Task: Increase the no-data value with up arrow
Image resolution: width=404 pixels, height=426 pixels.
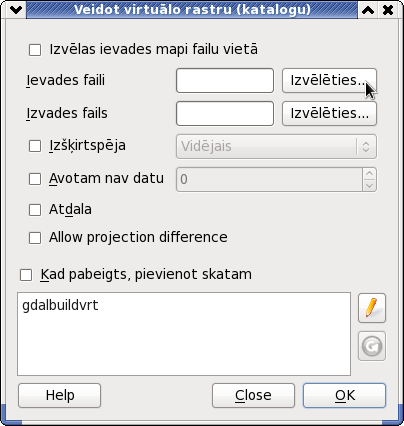Action: coord(369,174)
